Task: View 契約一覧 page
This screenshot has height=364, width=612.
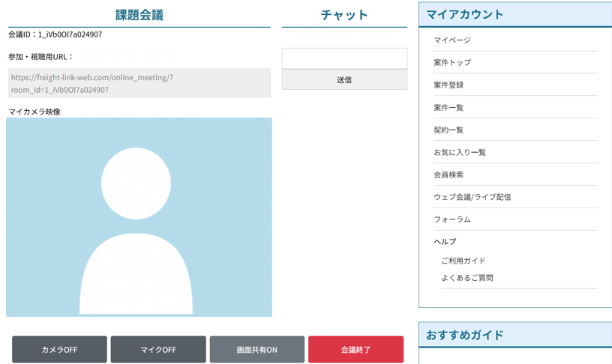Action: (x=448, y=130)
